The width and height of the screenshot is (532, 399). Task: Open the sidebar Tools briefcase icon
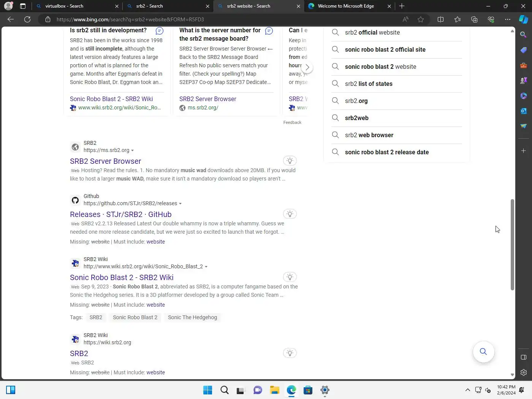(524, 65)
